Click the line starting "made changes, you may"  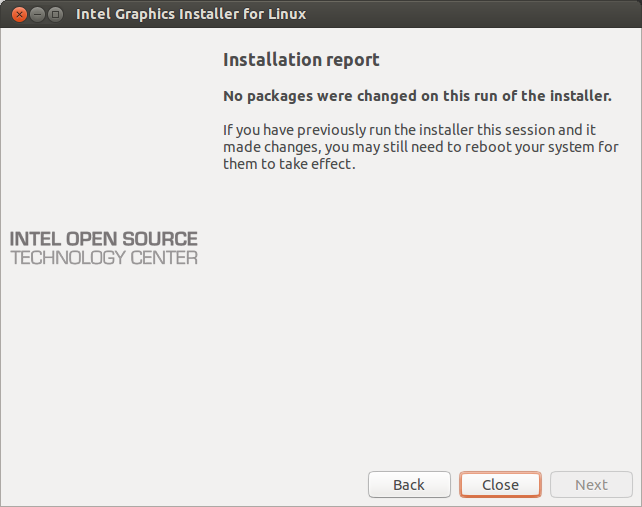coord(420,147)
